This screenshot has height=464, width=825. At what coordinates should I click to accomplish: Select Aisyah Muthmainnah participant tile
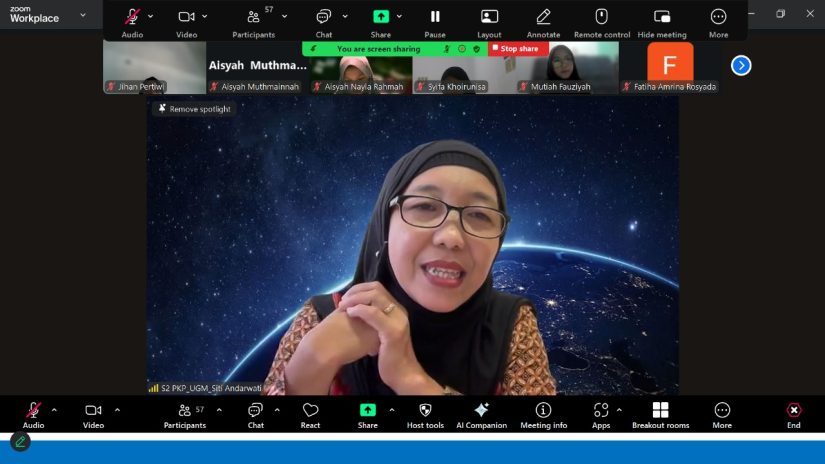[257, 68]
